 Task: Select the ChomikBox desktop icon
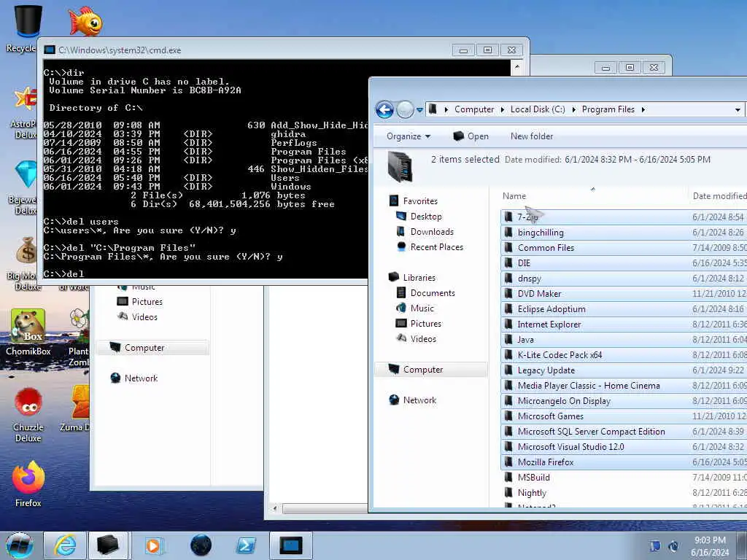28,332
